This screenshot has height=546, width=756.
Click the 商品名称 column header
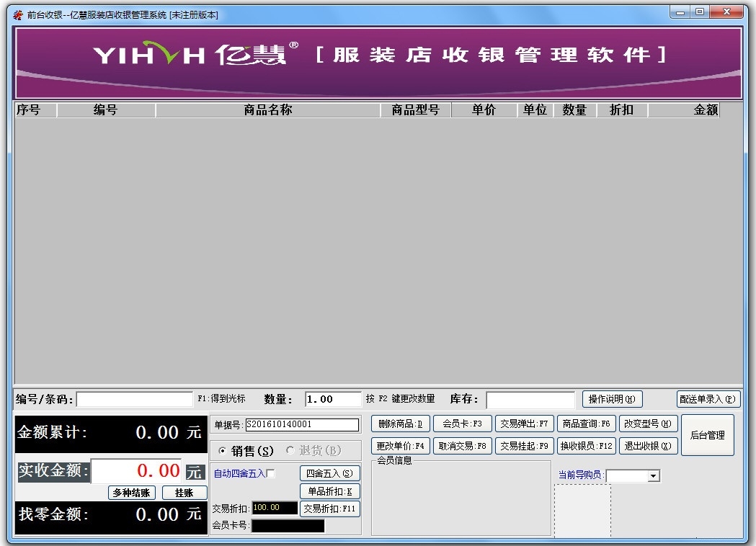[267, 110]
